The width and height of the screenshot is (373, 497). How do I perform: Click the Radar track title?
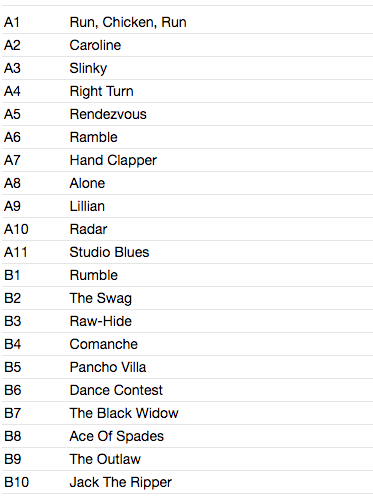pos(88,229)
